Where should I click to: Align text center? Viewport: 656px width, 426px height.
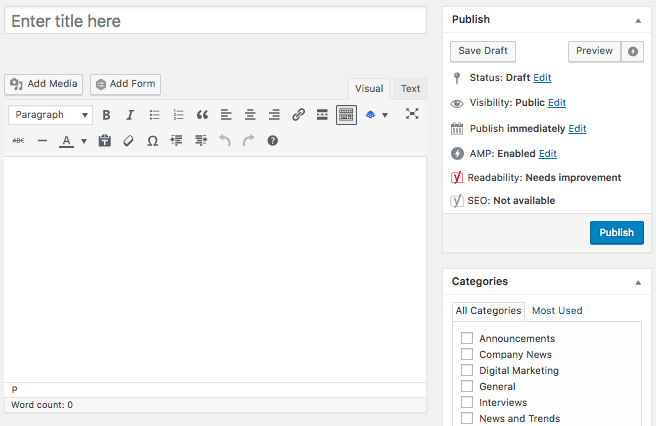(x=250, y=115)
